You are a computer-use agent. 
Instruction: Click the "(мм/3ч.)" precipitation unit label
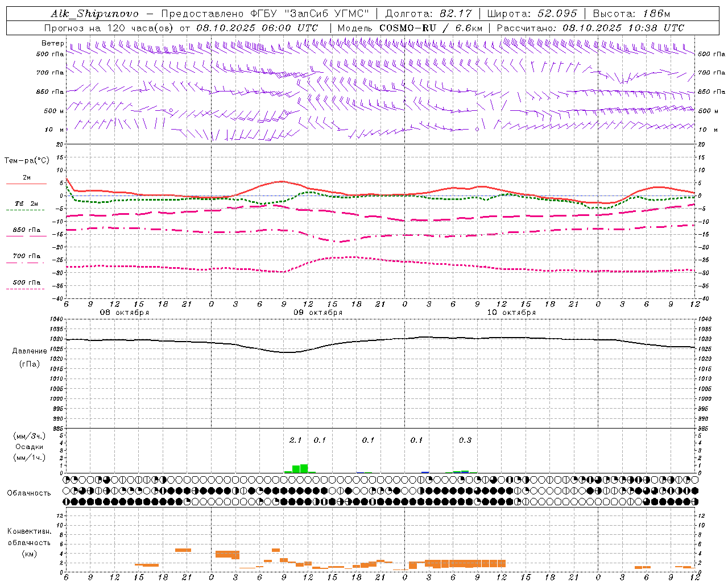(x=30, y=436)
